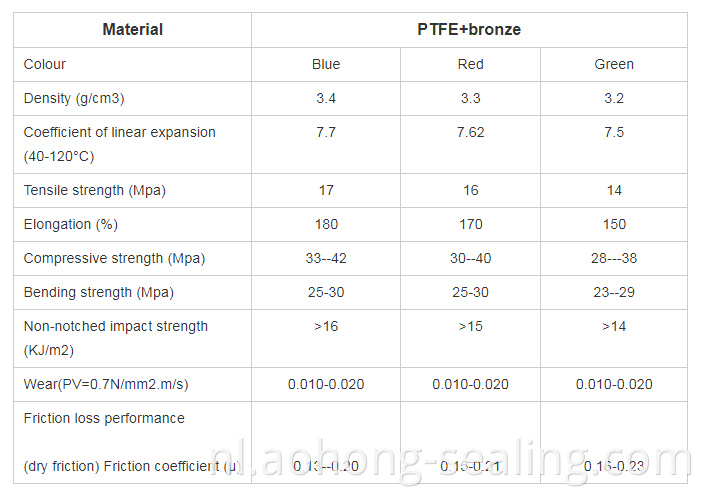Select the Red colour cell
701x496 pixels.
470,64
